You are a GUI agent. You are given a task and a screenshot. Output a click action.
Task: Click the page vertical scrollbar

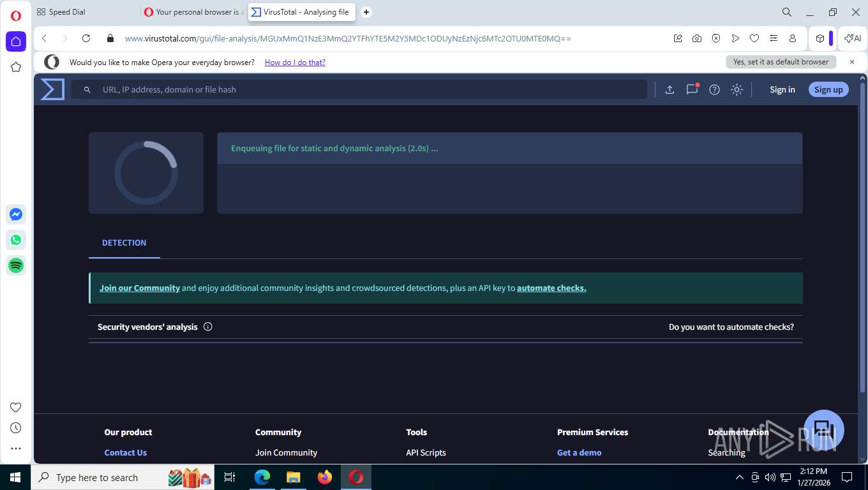coord(863,236)
